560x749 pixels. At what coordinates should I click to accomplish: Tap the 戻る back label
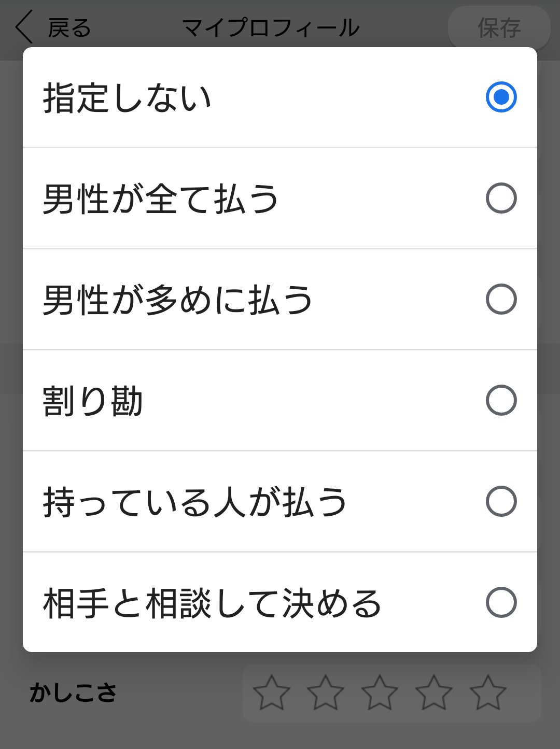pyautogui.click(x=69, y=28)
